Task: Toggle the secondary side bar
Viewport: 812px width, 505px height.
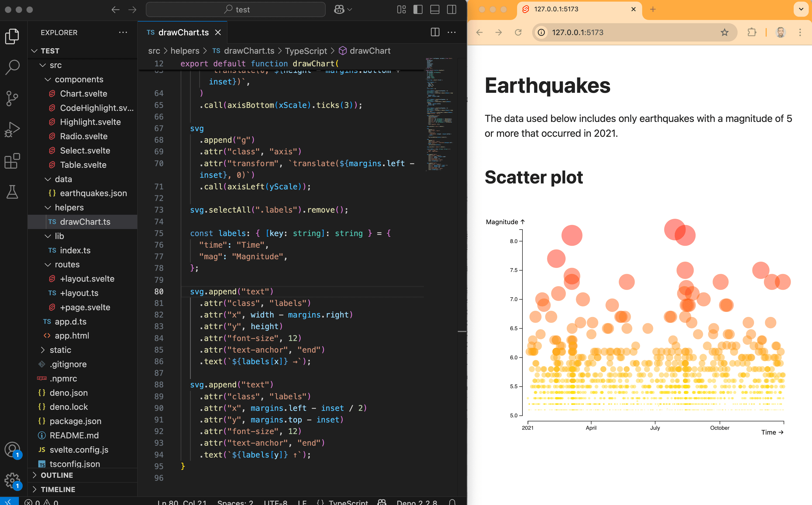Action: click(x=452, y=10)
